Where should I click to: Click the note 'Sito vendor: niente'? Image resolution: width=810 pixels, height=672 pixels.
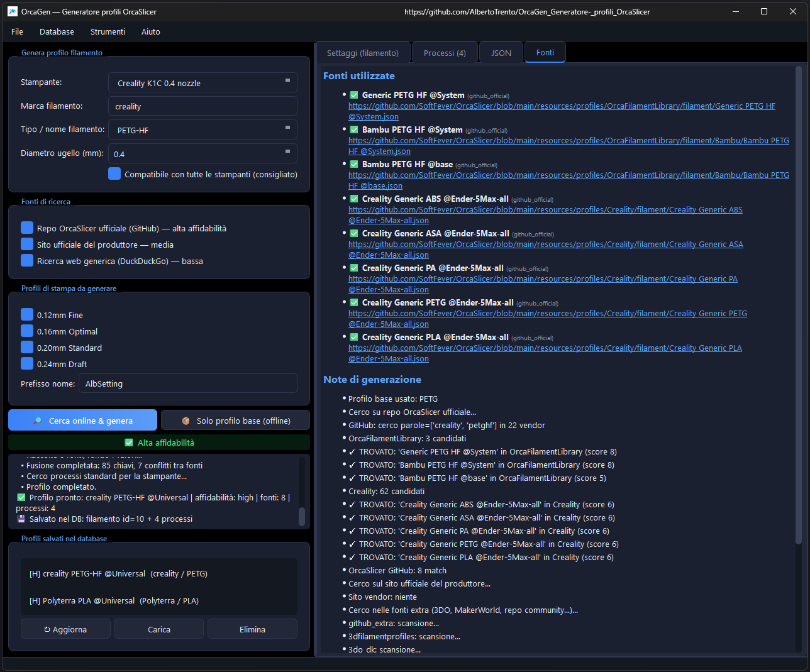coord(382,597)
